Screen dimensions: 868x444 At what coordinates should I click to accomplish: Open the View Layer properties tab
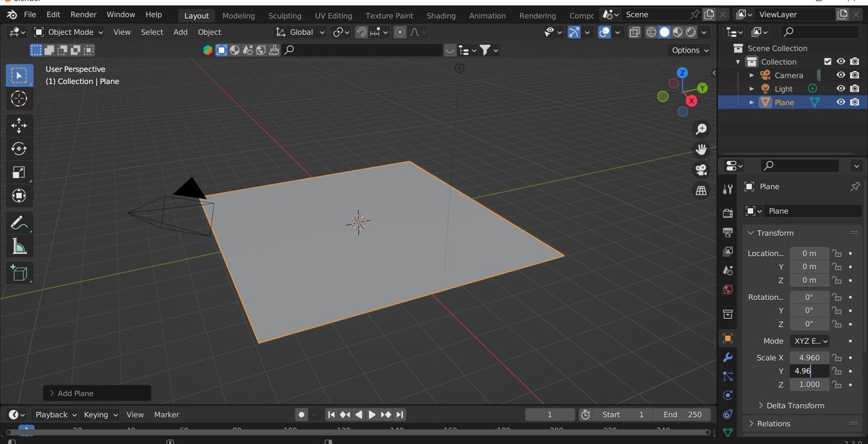pyautogui.click(x=728, y=252)
